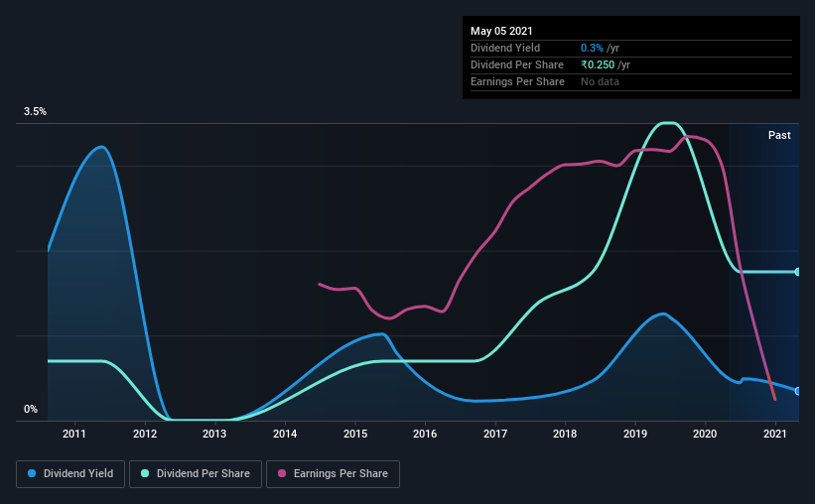
Task: Click the 0.3% Dividend Yield tooltip value
Action: [592, 48]
